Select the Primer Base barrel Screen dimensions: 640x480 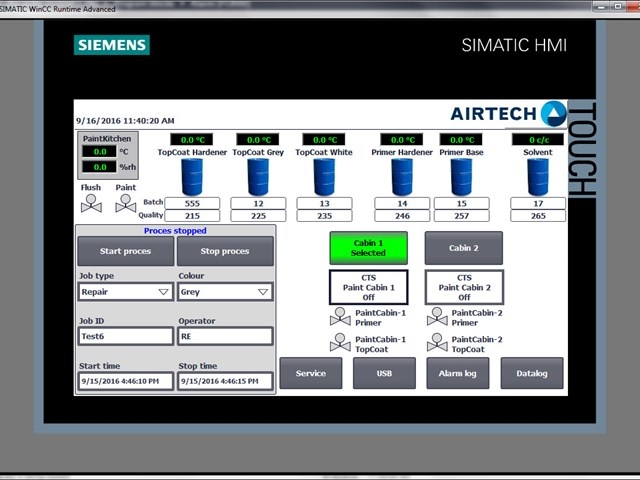pos(461,177)
